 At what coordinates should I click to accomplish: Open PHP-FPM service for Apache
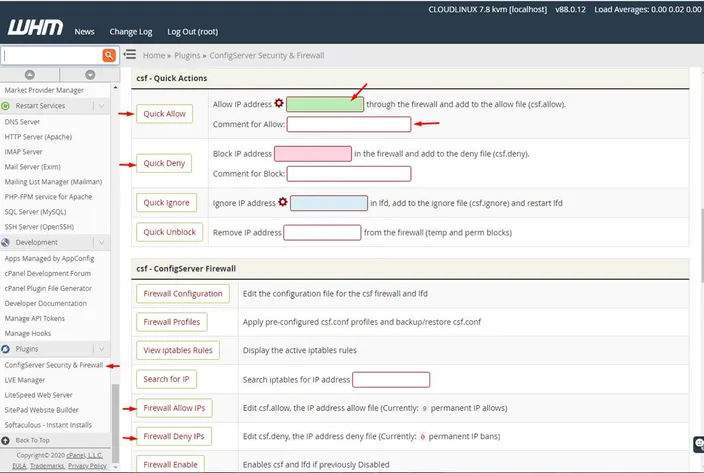coord(48,197)
